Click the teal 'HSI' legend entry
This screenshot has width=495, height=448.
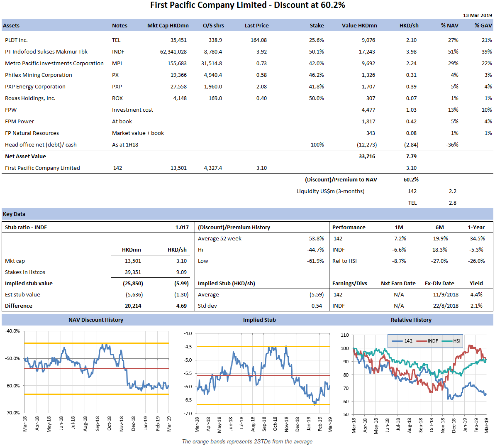tap(451, 341)
